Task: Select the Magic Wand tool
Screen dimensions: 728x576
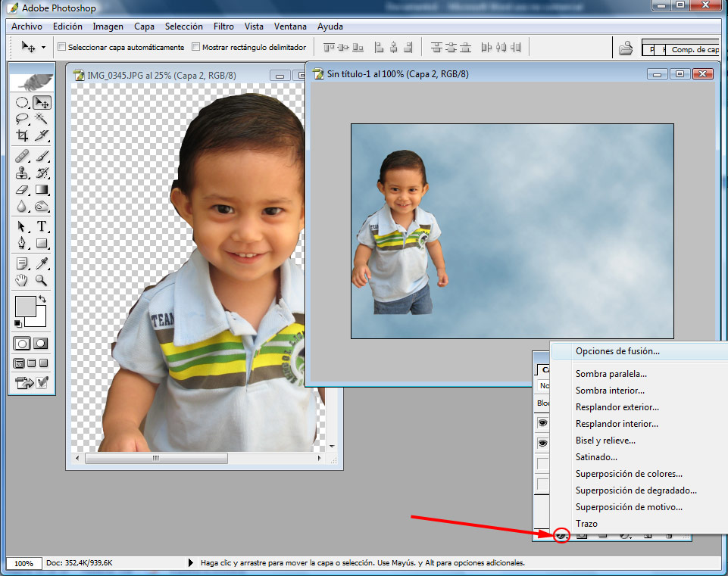Action: coord(42,119)
